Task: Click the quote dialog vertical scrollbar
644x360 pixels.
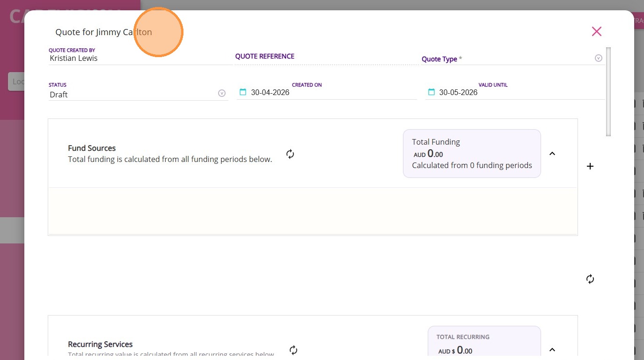Action: [608, 91]
